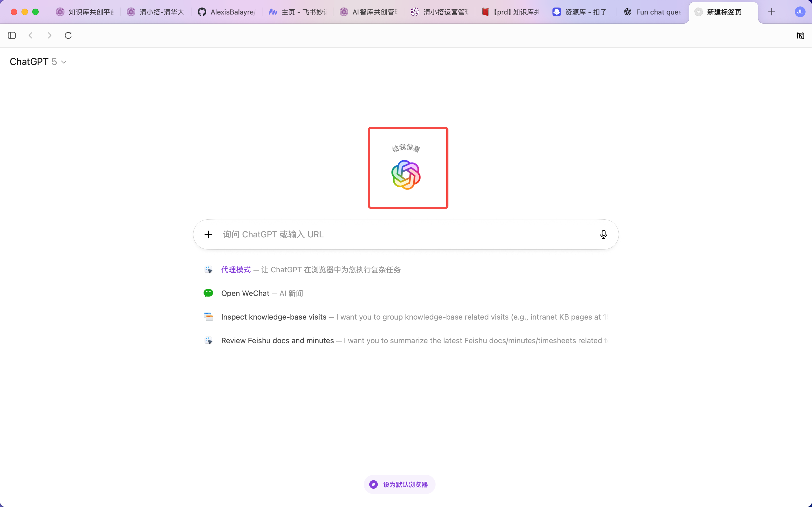This screenshot has width=812, height=507.
Task: Click the 询问 ChatGPT 或输入 URL field
Action: click(x=406, y=234)
